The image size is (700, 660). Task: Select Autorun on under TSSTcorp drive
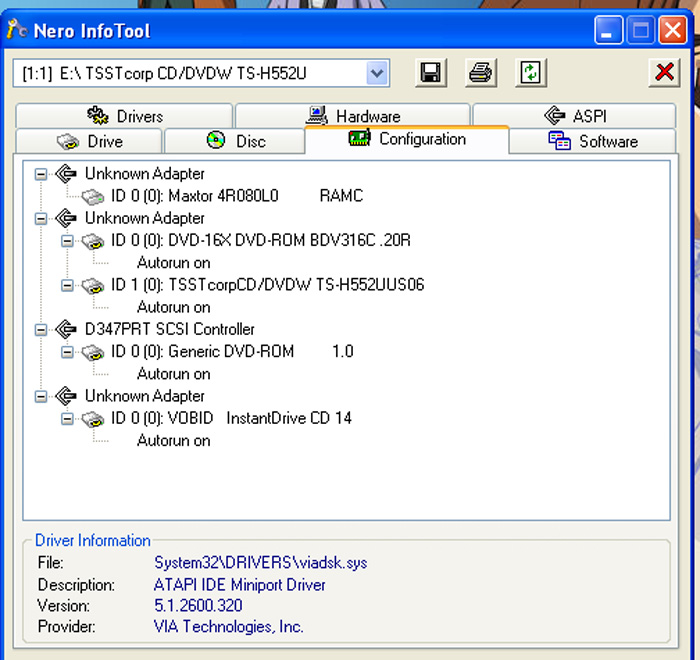point(174,307)
